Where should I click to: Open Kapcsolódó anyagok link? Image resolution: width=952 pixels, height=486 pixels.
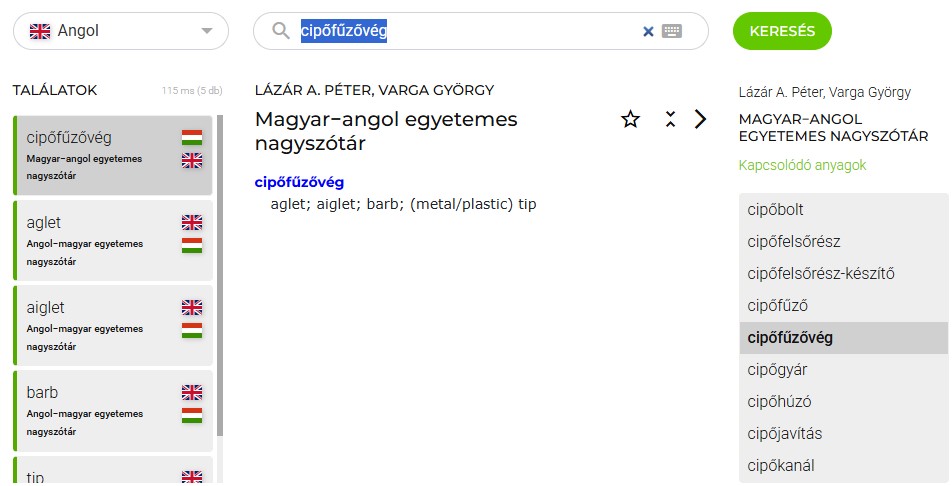802,165
